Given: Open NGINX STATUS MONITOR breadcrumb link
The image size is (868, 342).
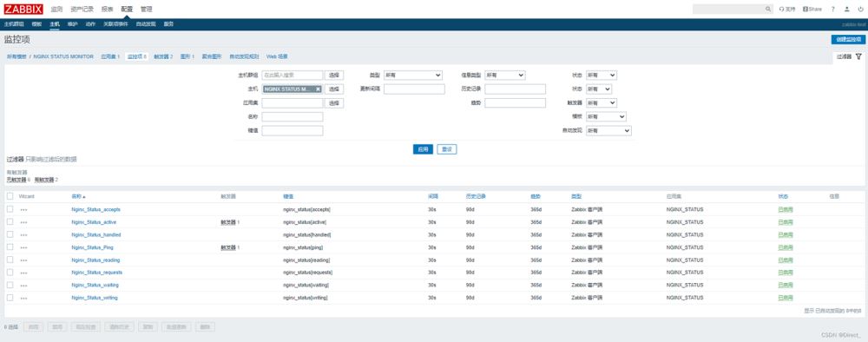Looking at the screenshot, I should click(x=63, y=56).
